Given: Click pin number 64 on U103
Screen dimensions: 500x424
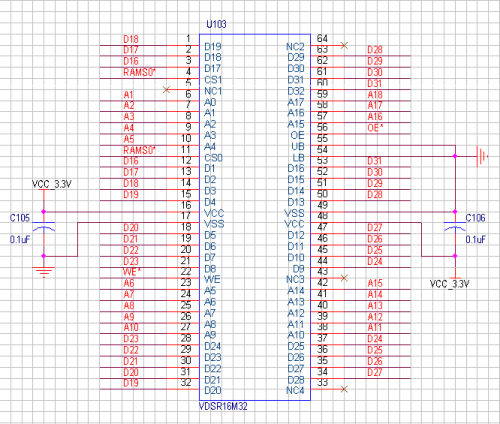Looking at the screenshot, I should pos(322,38).
